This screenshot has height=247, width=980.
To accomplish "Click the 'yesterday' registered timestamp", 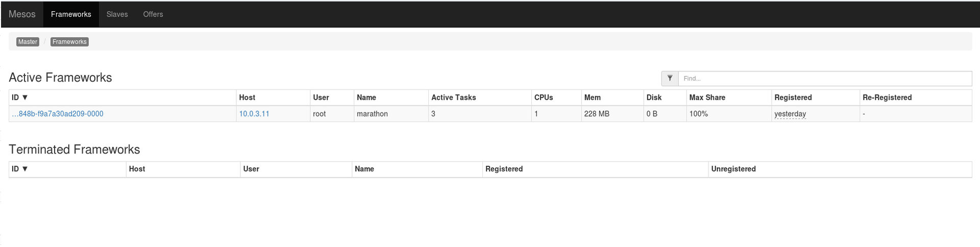I will [790, 114].
